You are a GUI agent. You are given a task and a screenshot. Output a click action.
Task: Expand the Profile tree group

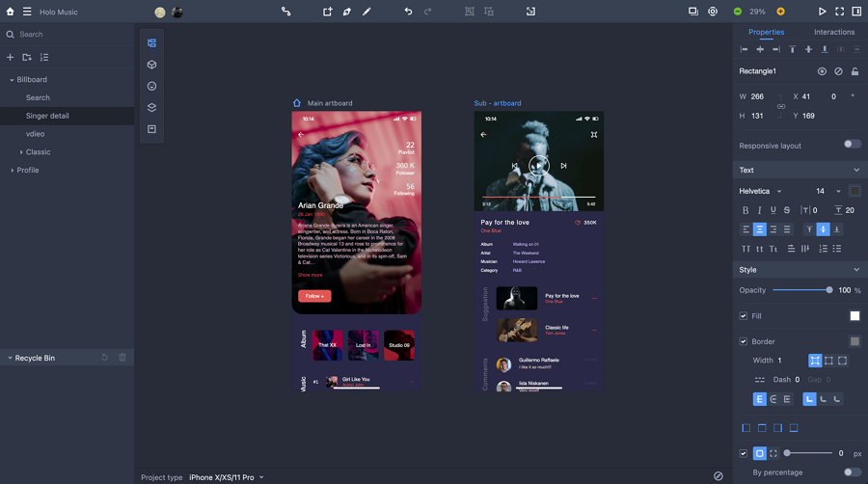click(x=12, y=171)
